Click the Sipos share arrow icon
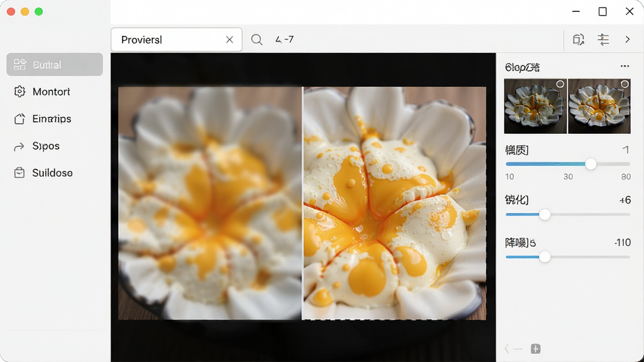The width and height of the screenshot is (644, 362). click(19, 146)
